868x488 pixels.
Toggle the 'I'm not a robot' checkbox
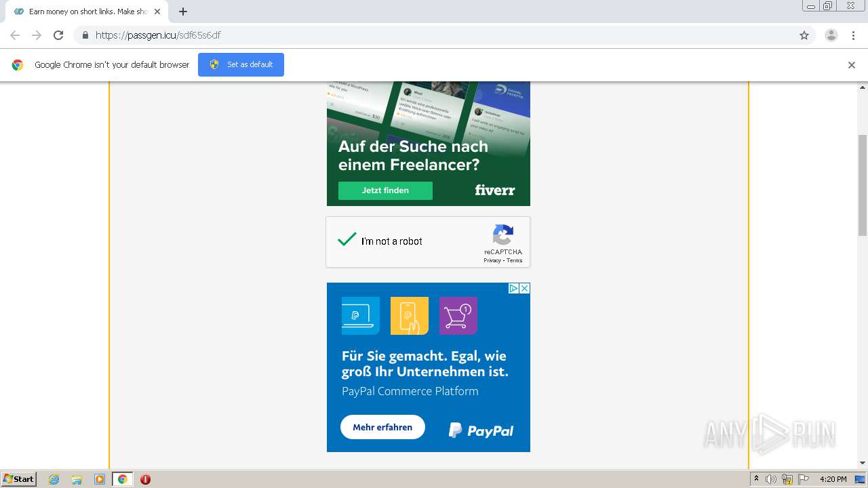347,240
